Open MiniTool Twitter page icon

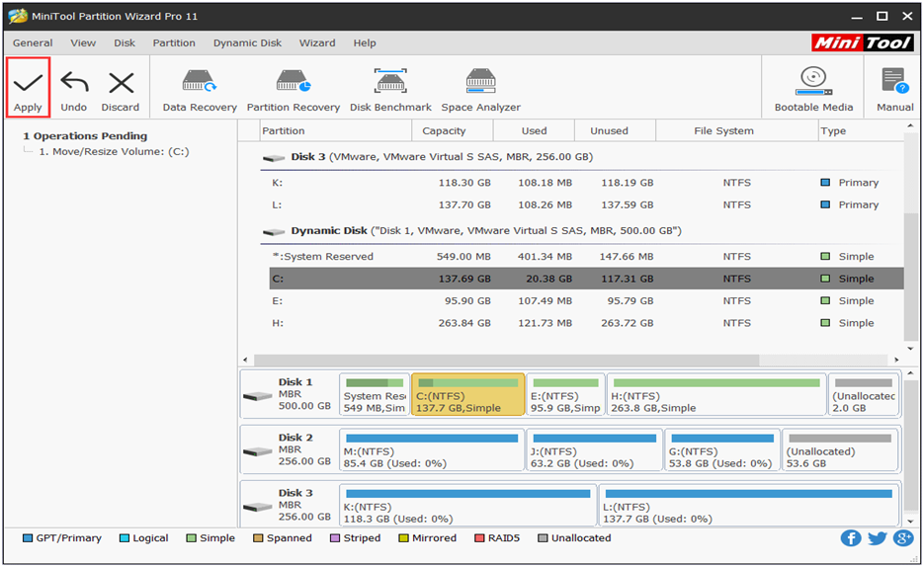coord(877,537)
